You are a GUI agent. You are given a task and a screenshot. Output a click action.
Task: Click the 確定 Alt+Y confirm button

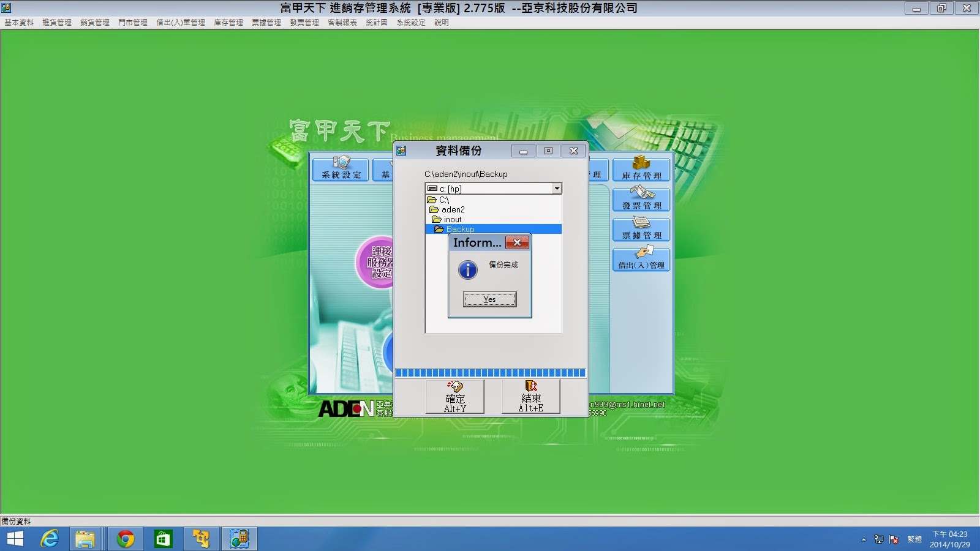coord(455,397)
